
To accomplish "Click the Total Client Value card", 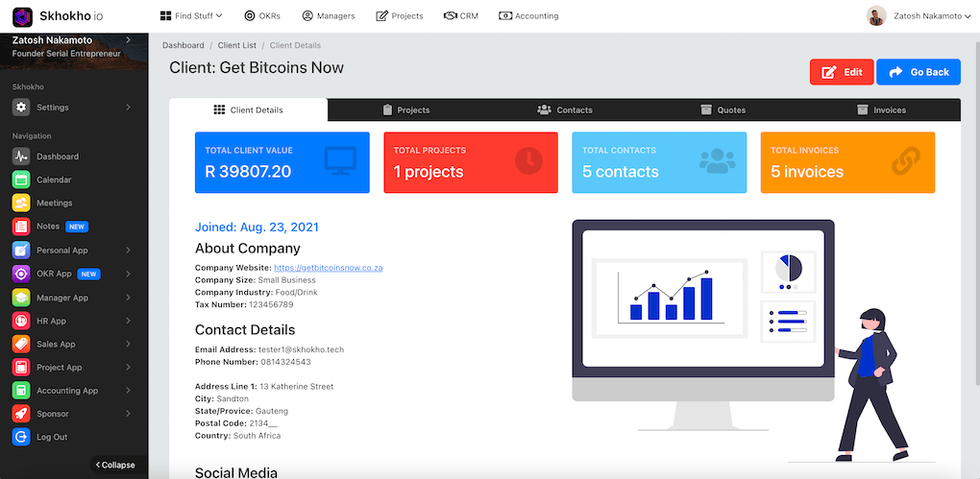I will tap(282, 162).
